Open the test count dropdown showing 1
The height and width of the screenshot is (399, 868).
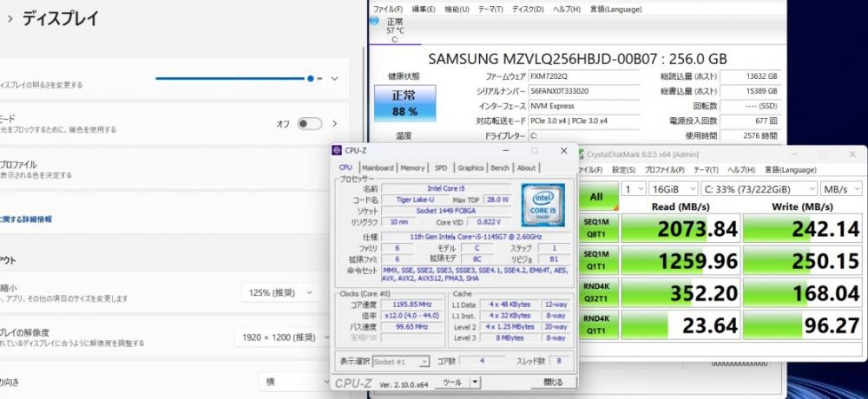pyautogui.click(x=634, y=189)
